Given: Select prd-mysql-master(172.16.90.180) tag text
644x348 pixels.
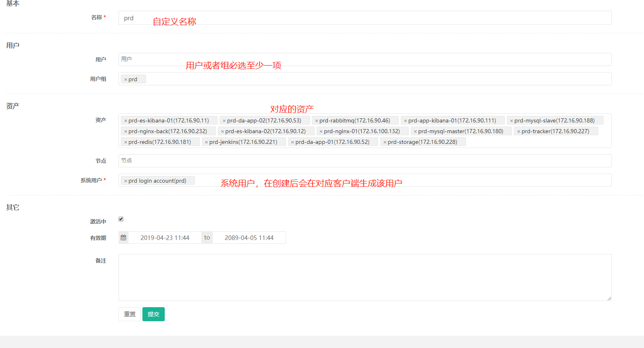Looking at the screenshot, I should pos(461,131).
